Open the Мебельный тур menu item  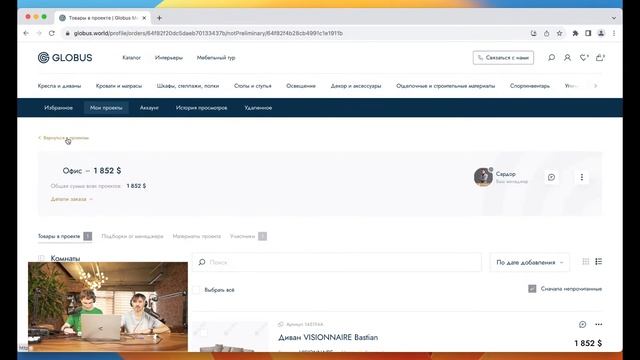pyautogui.click(x=216, y=58)
